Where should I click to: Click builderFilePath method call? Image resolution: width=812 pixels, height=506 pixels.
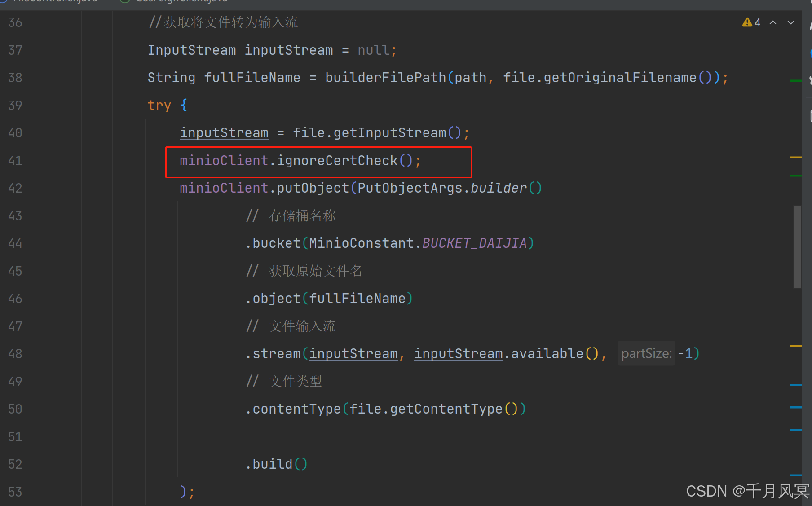point(386,78)
